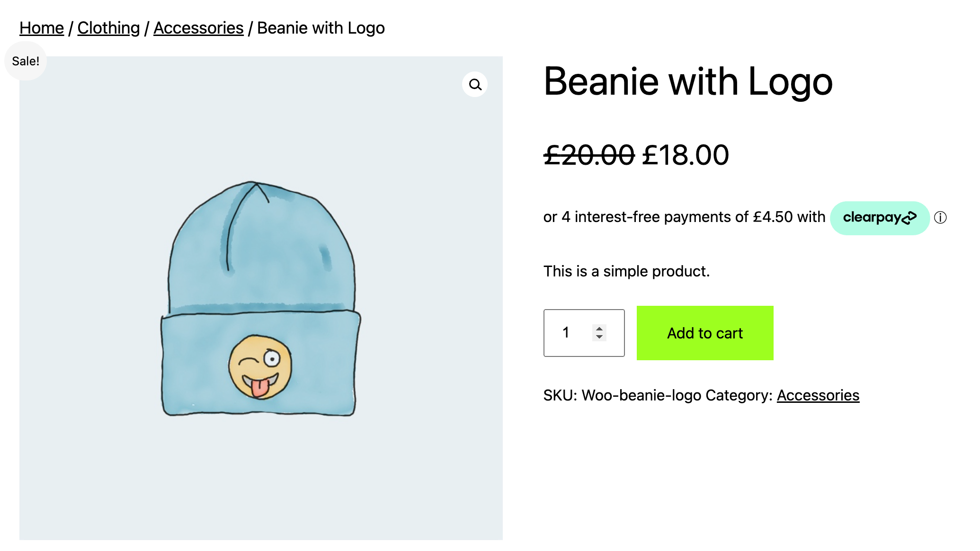980x551 pixels.
Task: Click the Beanie with Logo breadcrumb text
Action: pyautogui.click(x=321, y=28)
